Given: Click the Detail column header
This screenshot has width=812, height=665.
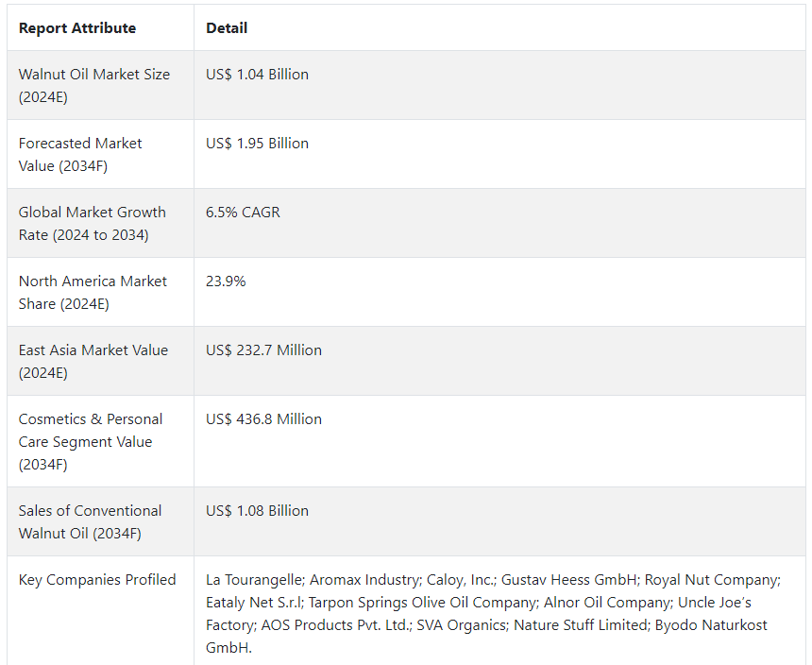Looking at the screenshot, I should 227,28.
